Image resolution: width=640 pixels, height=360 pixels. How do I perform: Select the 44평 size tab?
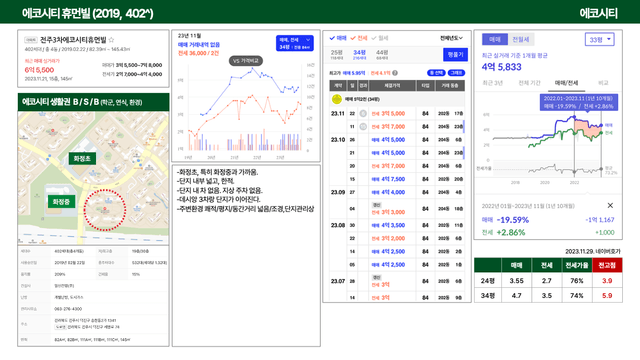tap(382, 54)
